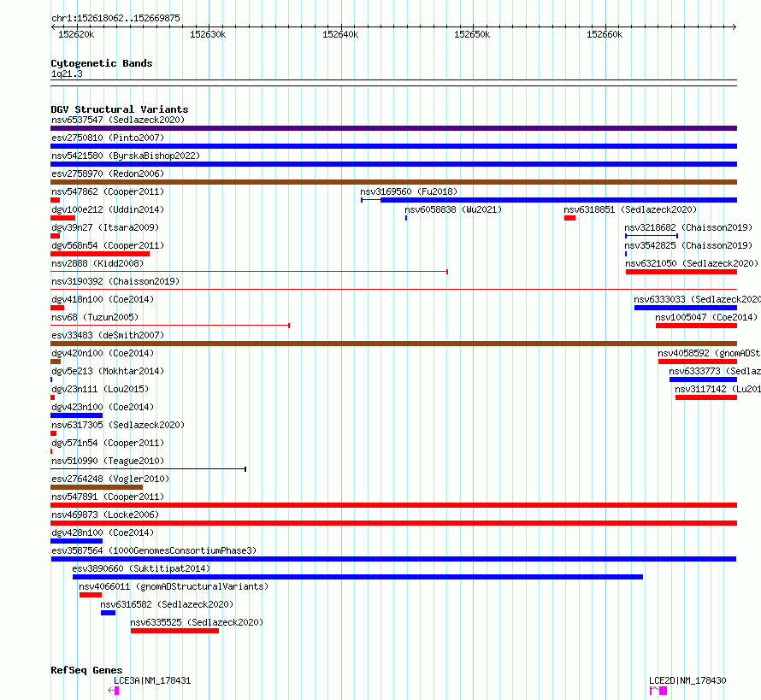Click the LCE2D gene glyph
This screenshot has width=761, height=700.
pos(658,691)
